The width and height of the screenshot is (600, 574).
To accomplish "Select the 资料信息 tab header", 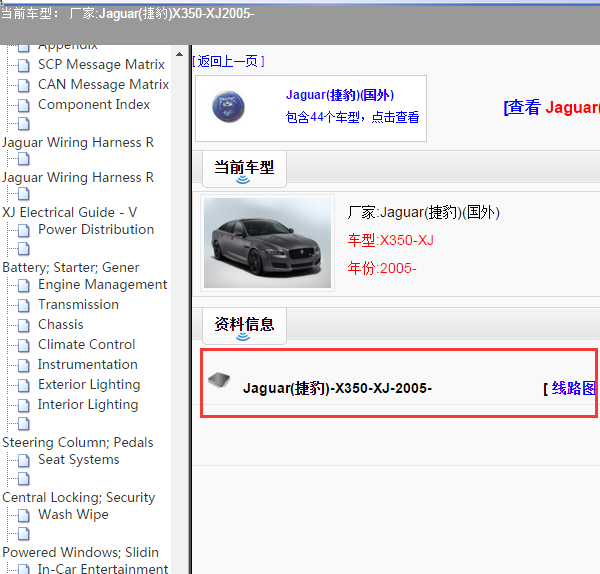I will [x=244, y=326].
